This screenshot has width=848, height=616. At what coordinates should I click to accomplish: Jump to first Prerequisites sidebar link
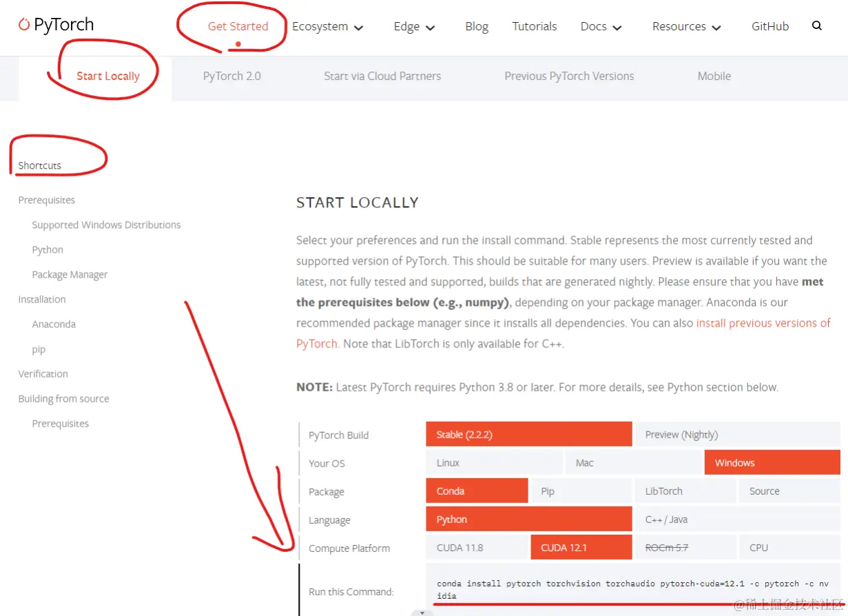click(46, 200)
